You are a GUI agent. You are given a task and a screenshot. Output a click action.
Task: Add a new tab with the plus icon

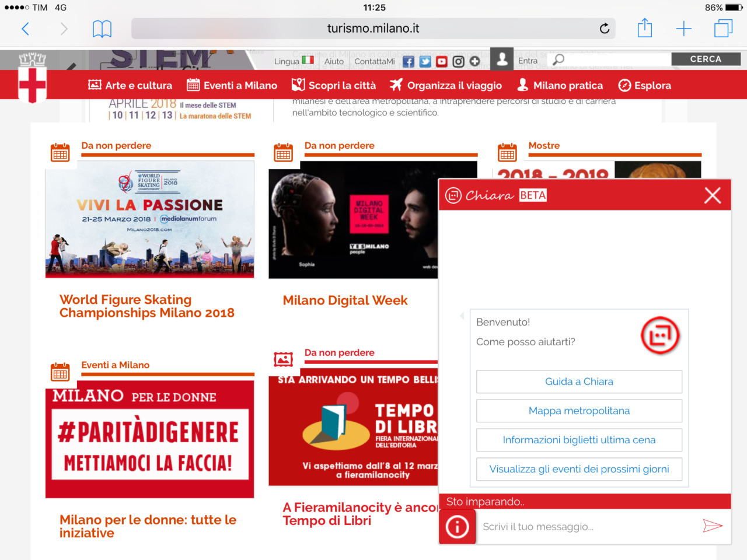[x=683, y=29]
